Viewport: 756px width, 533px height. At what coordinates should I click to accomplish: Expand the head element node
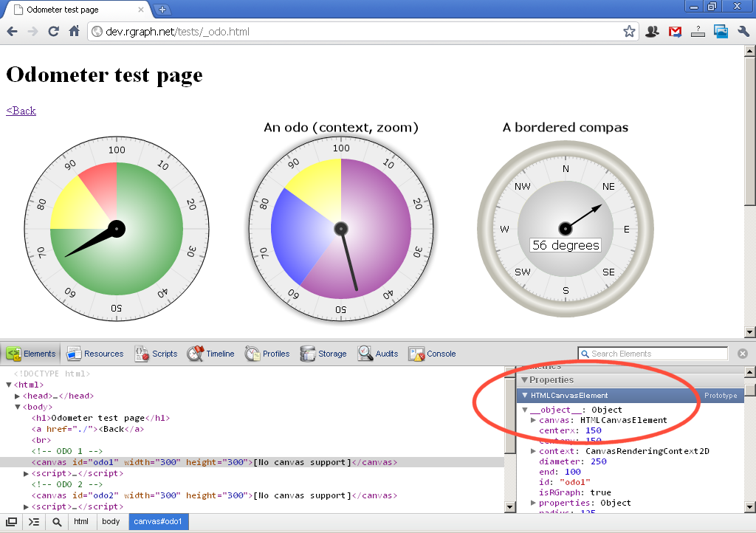pos(18,396)
